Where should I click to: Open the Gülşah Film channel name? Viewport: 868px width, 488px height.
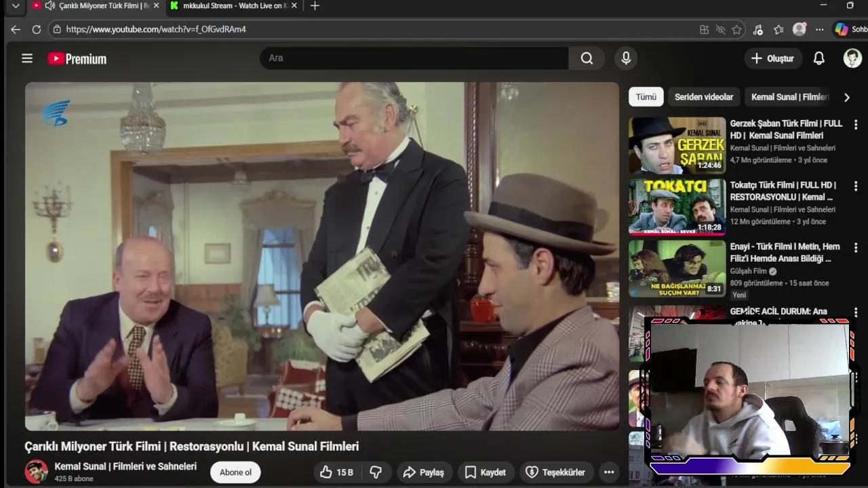[x=749, y=271]
